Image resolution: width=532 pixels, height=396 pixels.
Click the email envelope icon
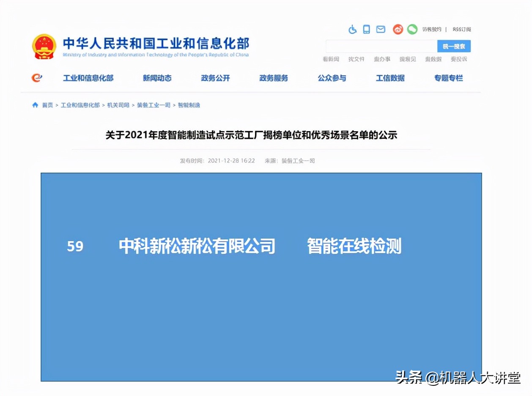(x=380, y=29)
